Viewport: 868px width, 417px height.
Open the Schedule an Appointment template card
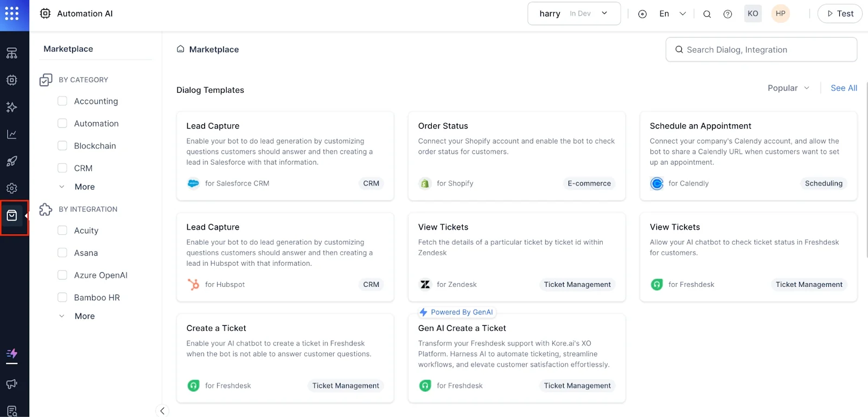click(749, 156)
